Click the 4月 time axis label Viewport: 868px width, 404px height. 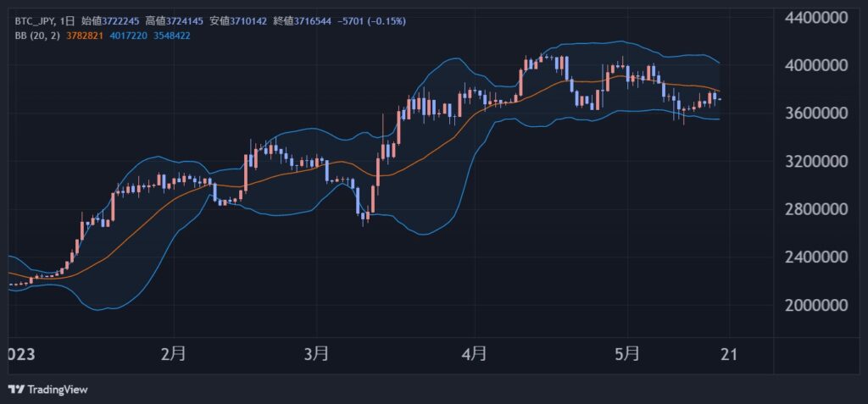tap(475, 354)
